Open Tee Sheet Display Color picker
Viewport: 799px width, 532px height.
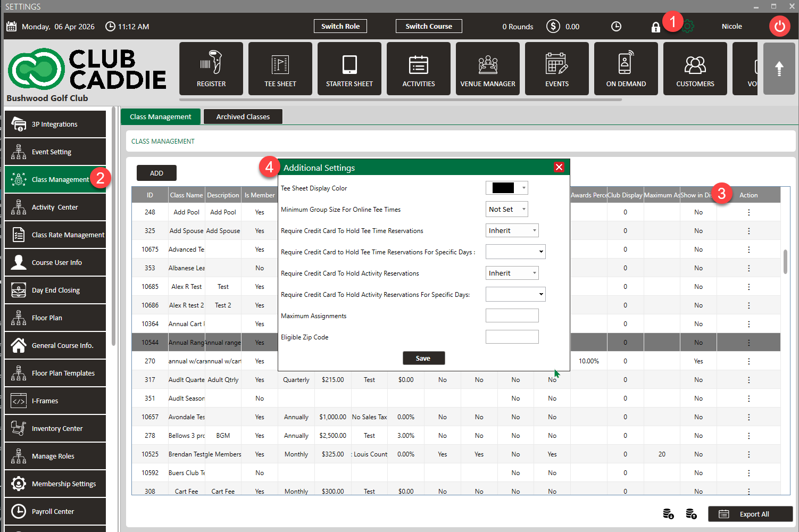[x=506, y=188]
